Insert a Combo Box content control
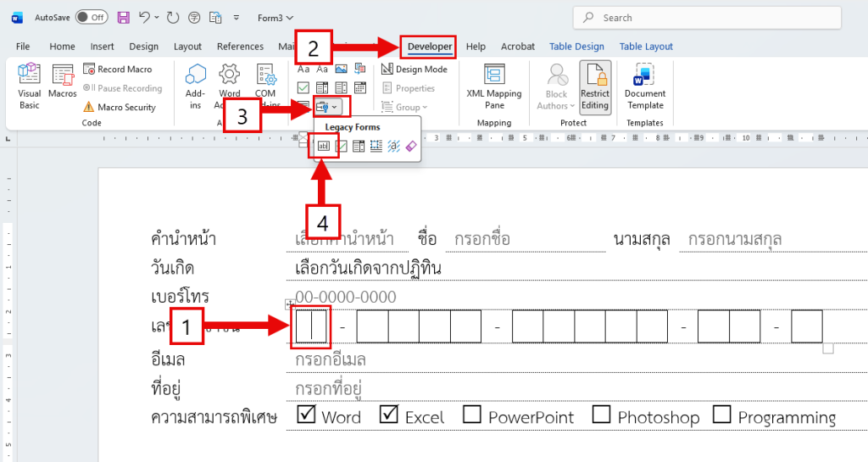The height and width of the screenshot is (462, 868). (322, 88)
